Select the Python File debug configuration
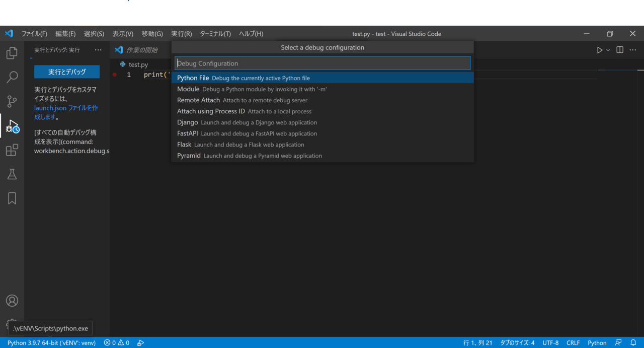The image size is (644, 348). [x=323, y=78]
